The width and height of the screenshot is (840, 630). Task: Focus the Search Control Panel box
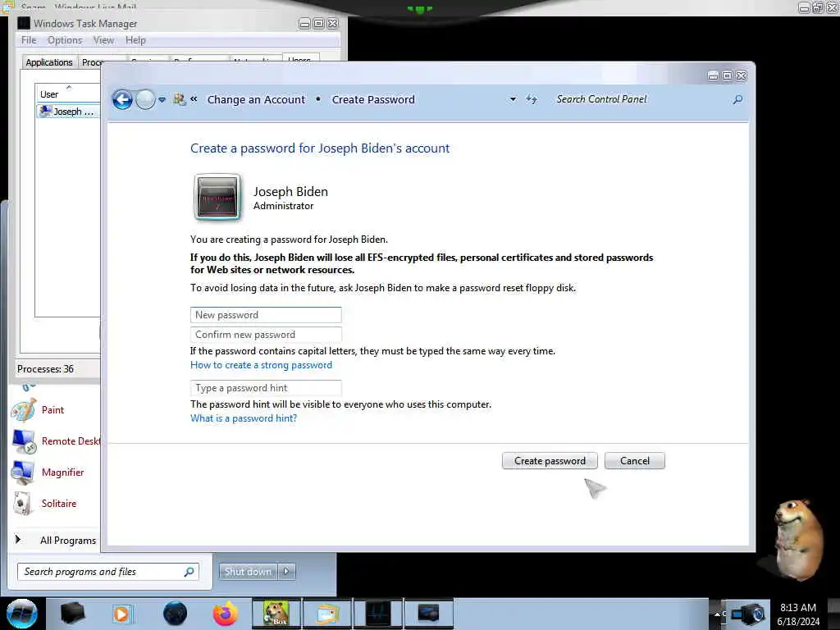tap(641, 99)
